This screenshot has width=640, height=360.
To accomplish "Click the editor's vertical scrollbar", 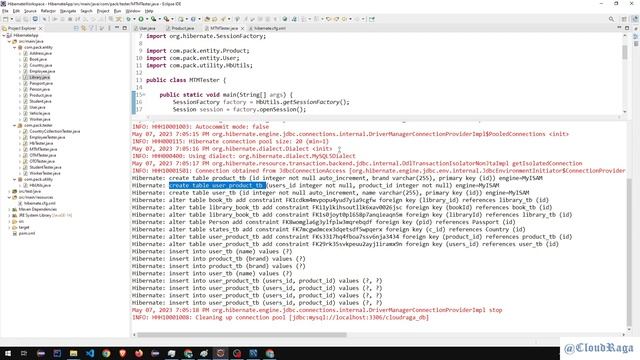I will 624,52.
